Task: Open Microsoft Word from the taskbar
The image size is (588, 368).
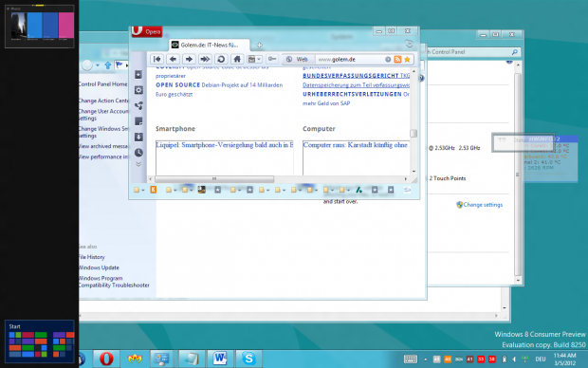Action: tap(220, 359)
